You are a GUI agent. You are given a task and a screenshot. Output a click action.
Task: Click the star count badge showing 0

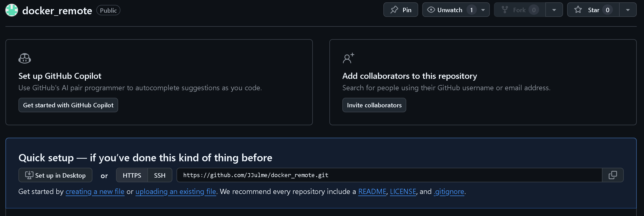coord(608,10)
